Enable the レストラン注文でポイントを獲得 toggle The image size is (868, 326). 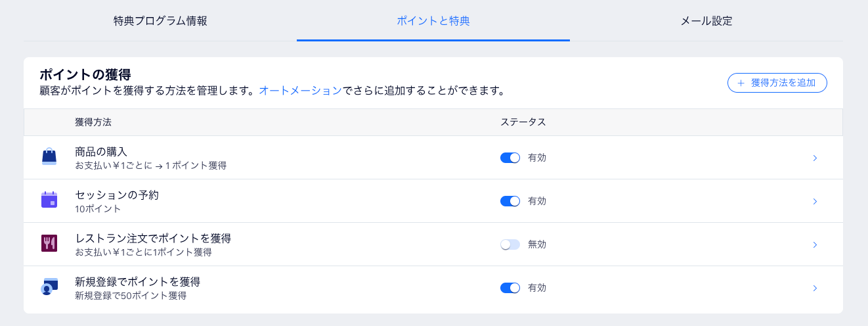[x=510, y=244]
